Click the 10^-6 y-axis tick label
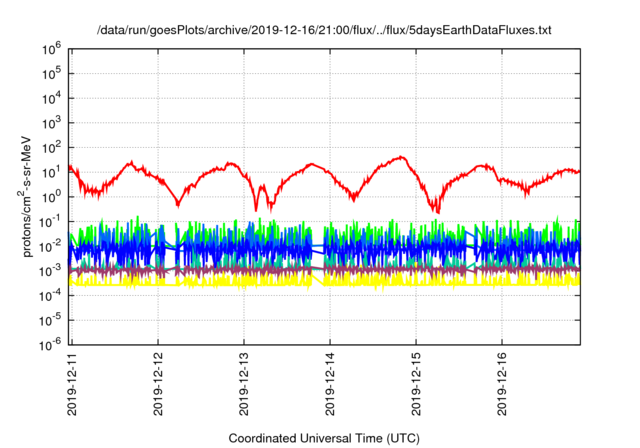Viewport: 640px width, 448px height. 50,346
